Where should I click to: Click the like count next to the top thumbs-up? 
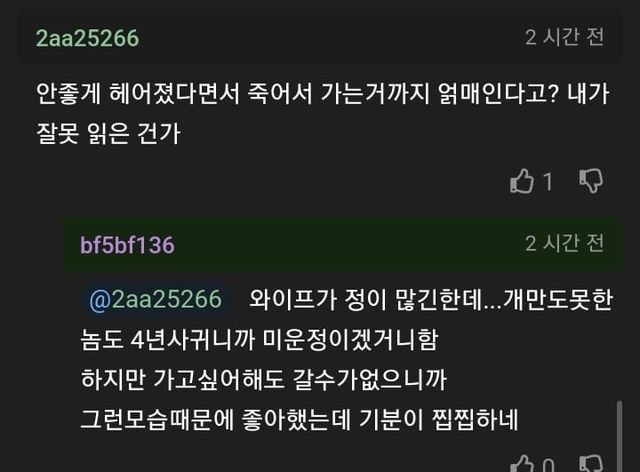[548, 182]
